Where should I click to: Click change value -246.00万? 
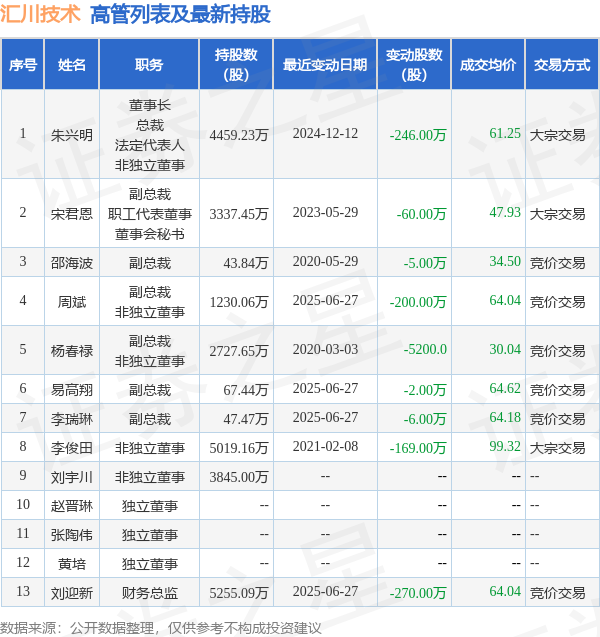pyautogui.click(x=418, y=135)
